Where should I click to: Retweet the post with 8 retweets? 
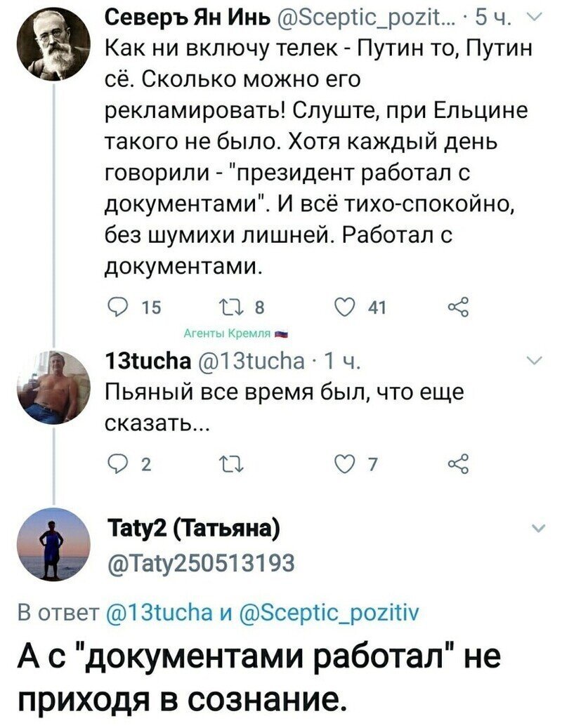(228, 307)
